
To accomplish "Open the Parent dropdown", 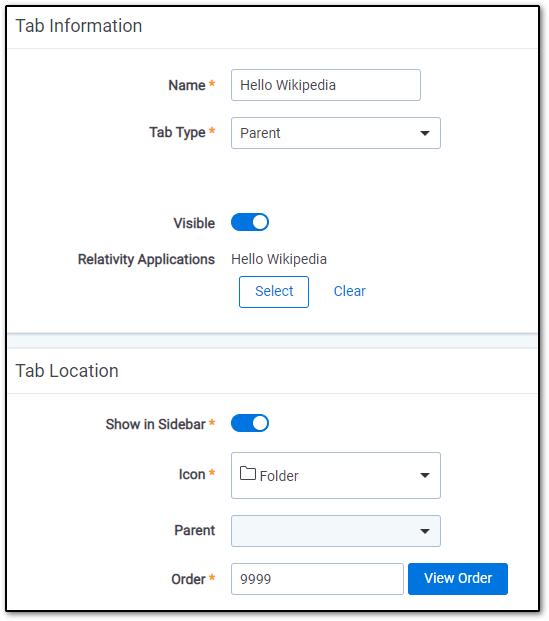I will pyautogui.click(x=336, y=531).
